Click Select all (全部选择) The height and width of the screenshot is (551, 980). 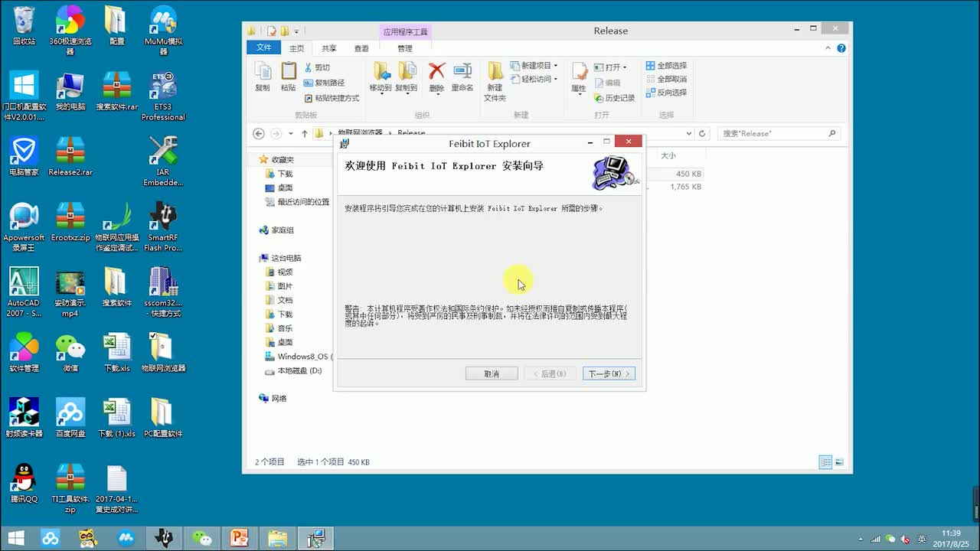click(666, 66)
